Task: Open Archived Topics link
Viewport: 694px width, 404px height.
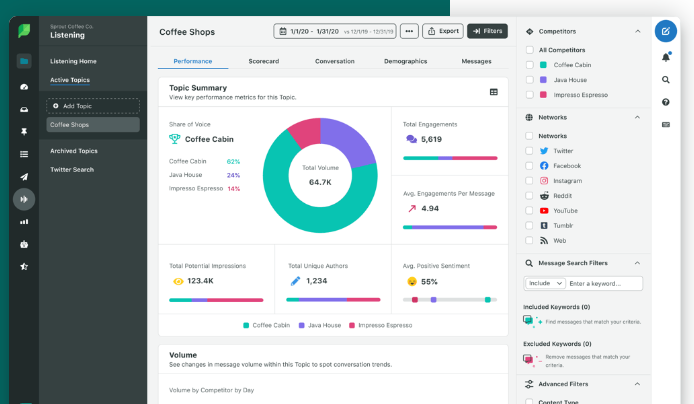Action: (73, 151)
